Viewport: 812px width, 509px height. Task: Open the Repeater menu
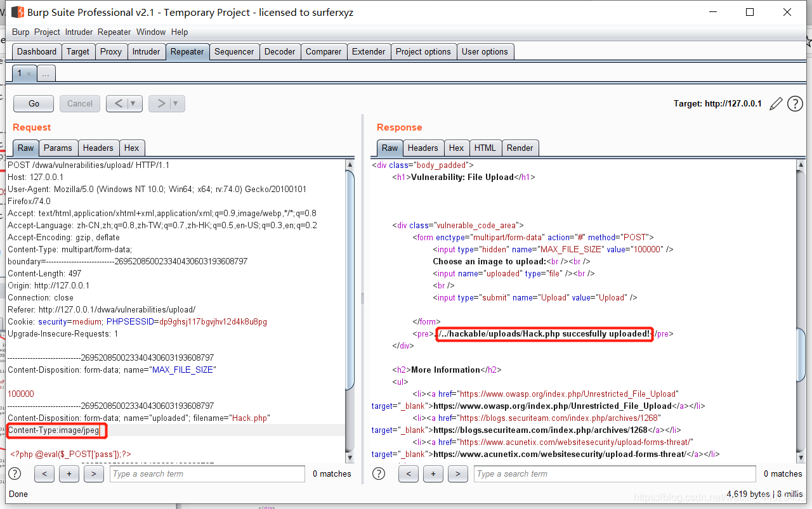coord(114,32)
